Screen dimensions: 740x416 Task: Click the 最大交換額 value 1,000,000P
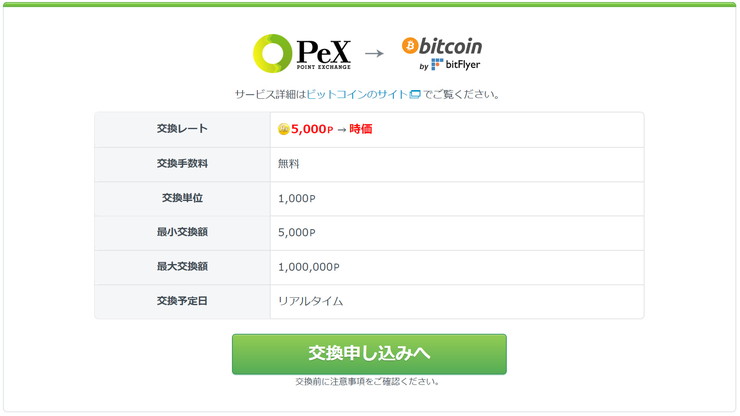[x=309, y=267]
